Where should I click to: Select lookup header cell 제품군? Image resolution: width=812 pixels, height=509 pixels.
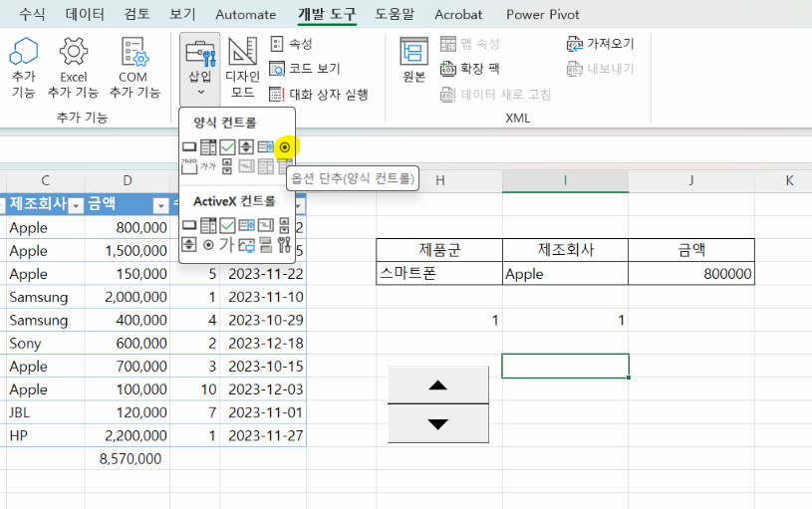439,250
